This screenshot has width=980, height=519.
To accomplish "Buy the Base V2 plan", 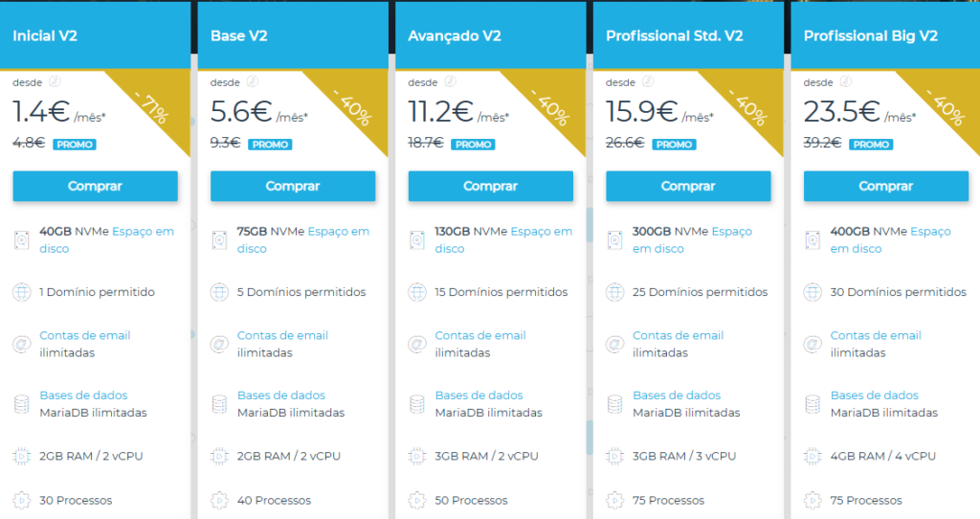I will coord(293,186).
